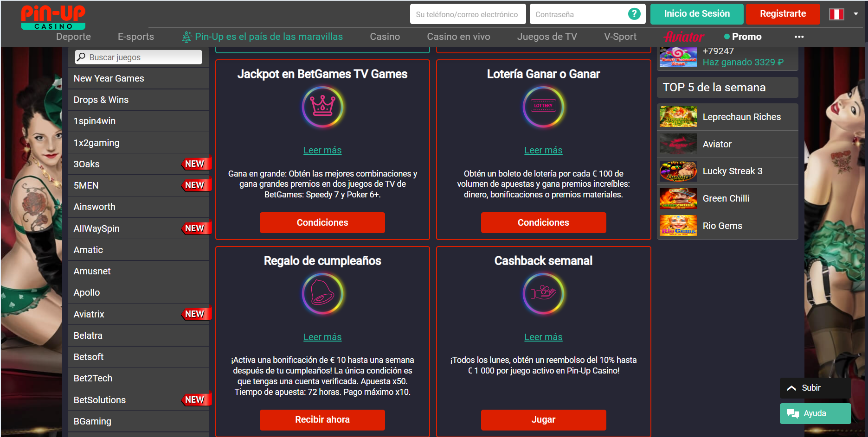Select Bet2Tech provider
The width and height of the screenshot is (868, 437).
coord(138,378)
